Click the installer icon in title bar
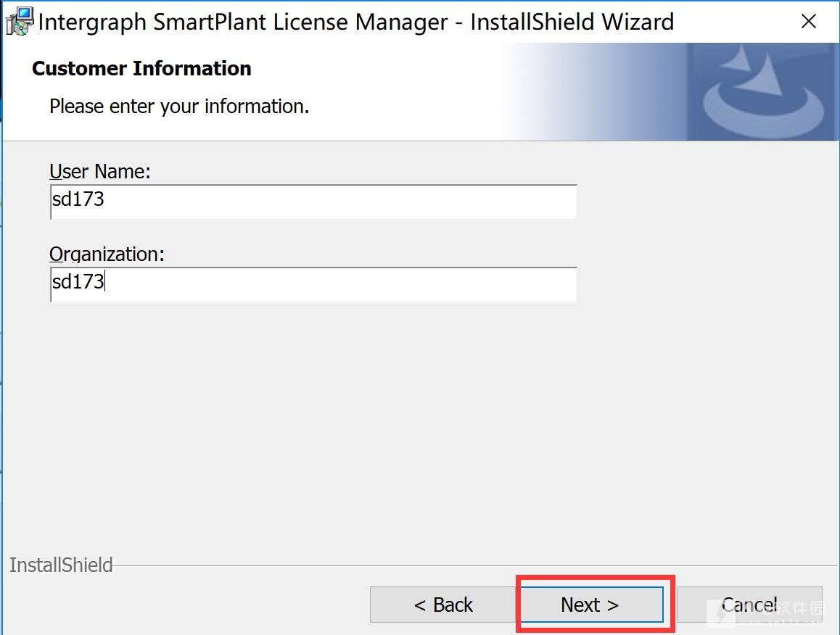 coord(20,22)
